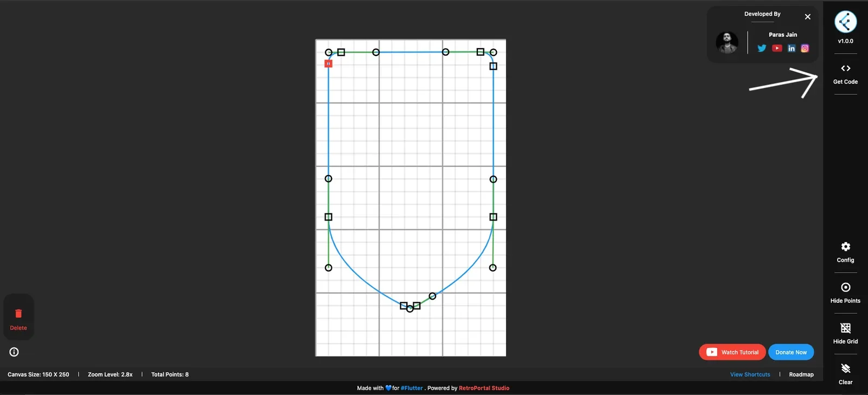
Task: Select the right square handle at mid-height
Action: (493, 217)
